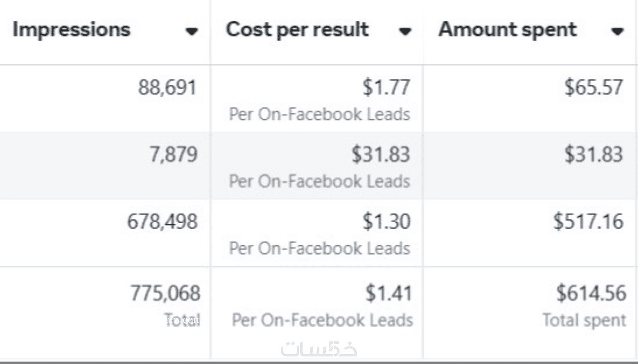This screenshot has width=638, height=364.
Task: Click the Amount spent column header
Action: (507, 30)
